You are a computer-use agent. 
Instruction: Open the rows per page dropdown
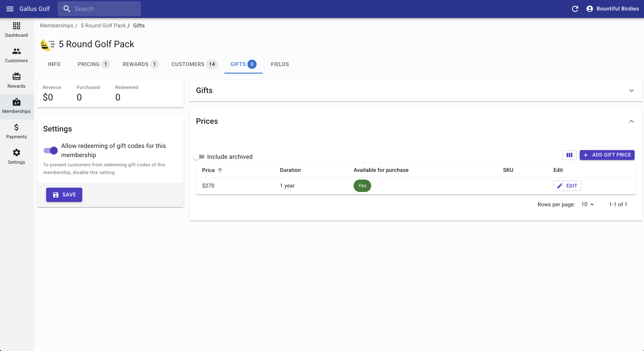pyautogui.click(x=587, y=204)
